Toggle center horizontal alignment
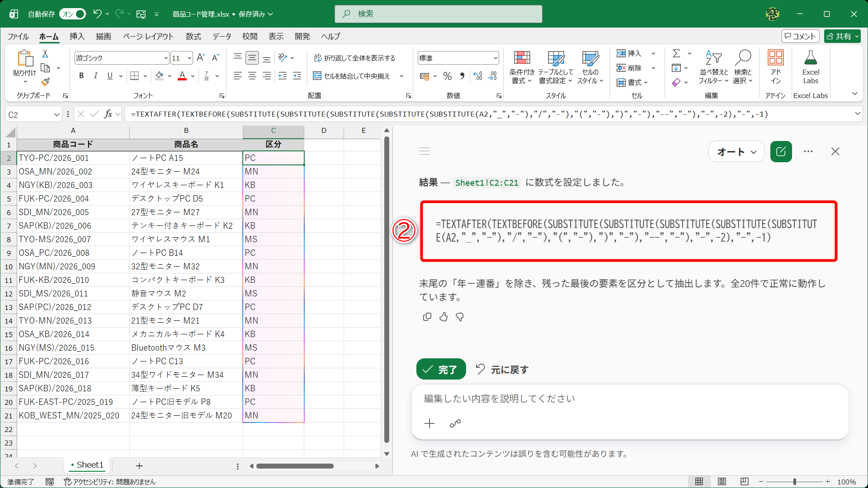Viewport: 868px width, 488px height. pyautogui.click(x=252, y=76)
